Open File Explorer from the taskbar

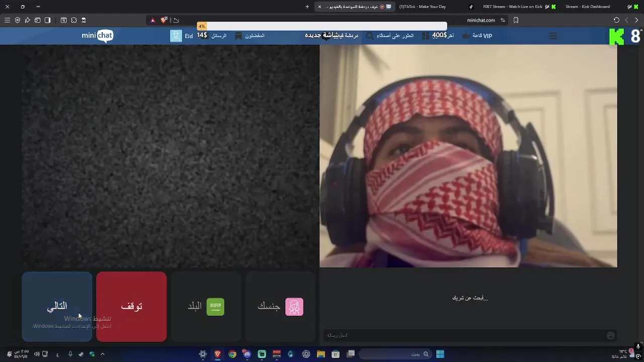point(321,354)
